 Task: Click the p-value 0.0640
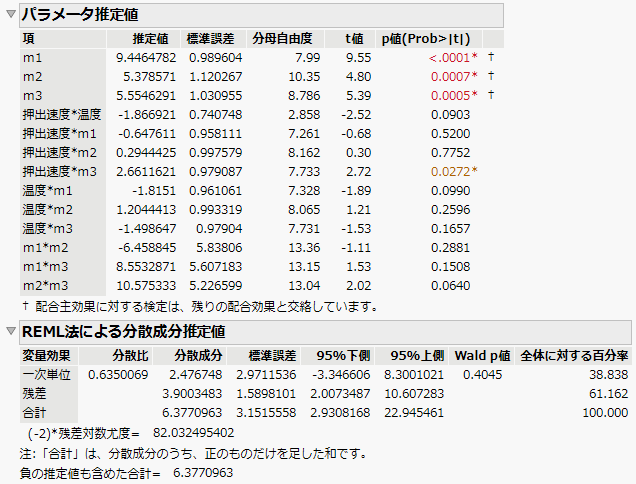click(x=451, y=286)
